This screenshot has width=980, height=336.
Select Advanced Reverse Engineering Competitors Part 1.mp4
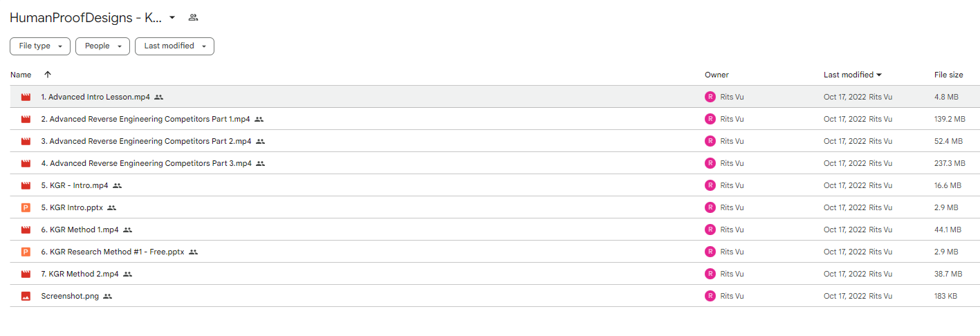(494, 119)
